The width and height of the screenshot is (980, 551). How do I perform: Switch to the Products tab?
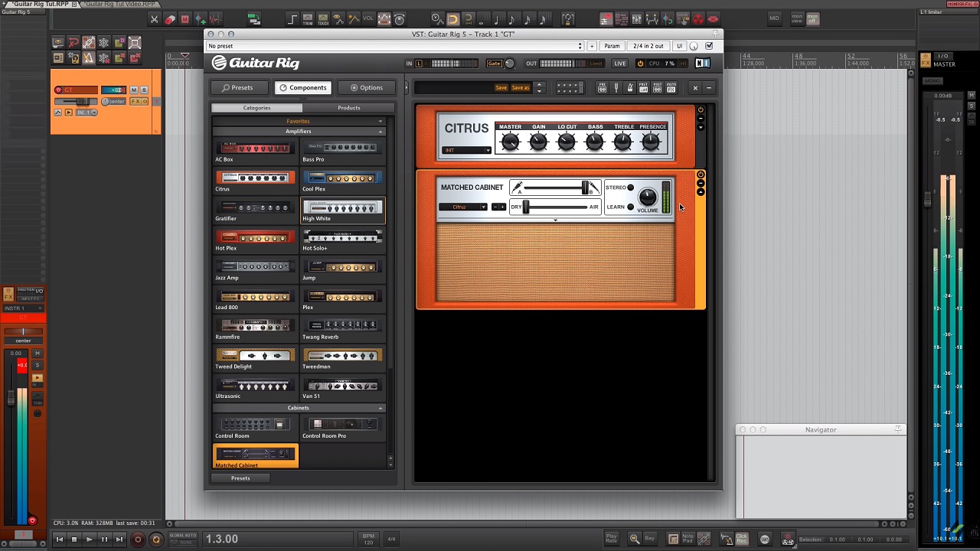pyautogui.click(x=348, y=108)
